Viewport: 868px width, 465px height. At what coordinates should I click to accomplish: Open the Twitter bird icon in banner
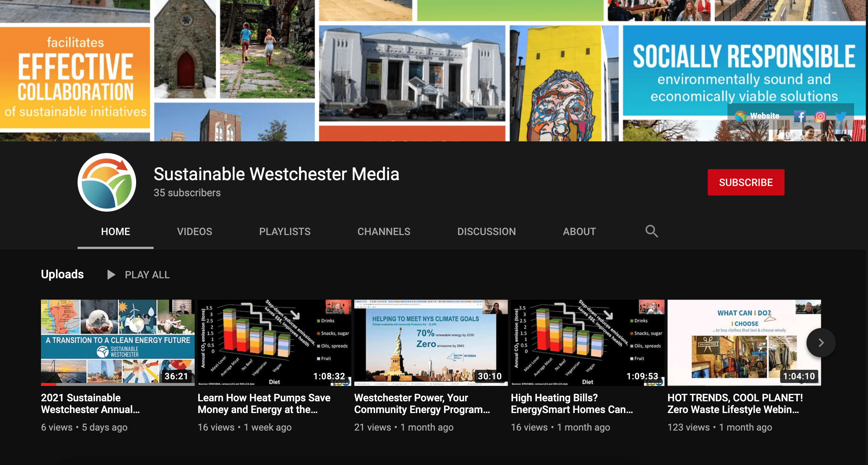coord(841,116)
